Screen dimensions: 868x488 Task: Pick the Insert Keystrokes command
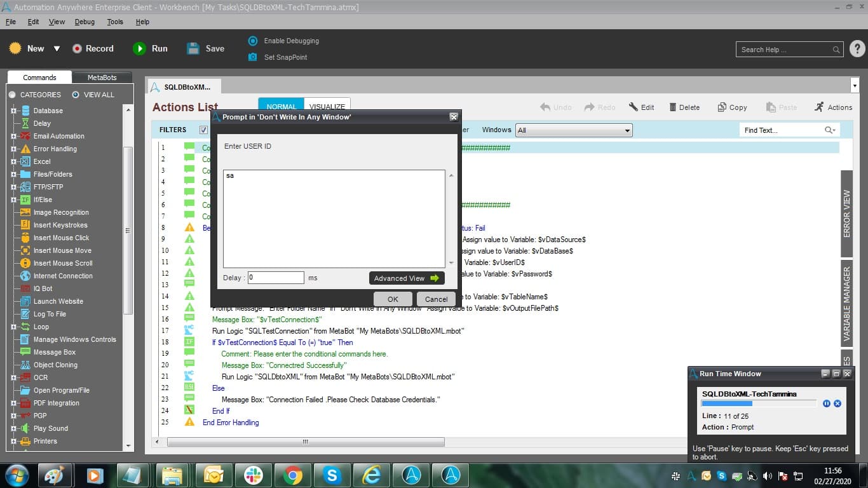[x=60, y=225]
